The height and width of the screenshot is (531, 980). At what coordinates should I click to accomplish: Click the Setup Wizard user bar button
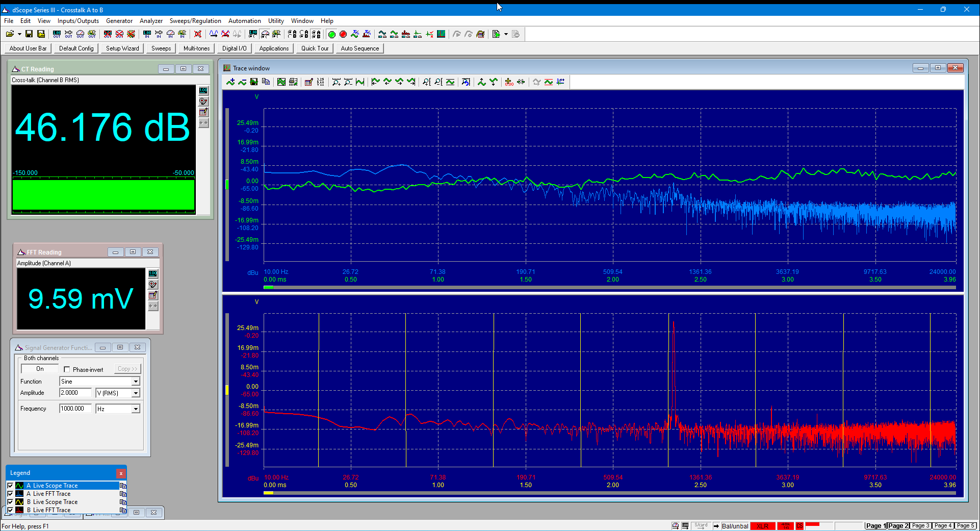tap(122, 48)
